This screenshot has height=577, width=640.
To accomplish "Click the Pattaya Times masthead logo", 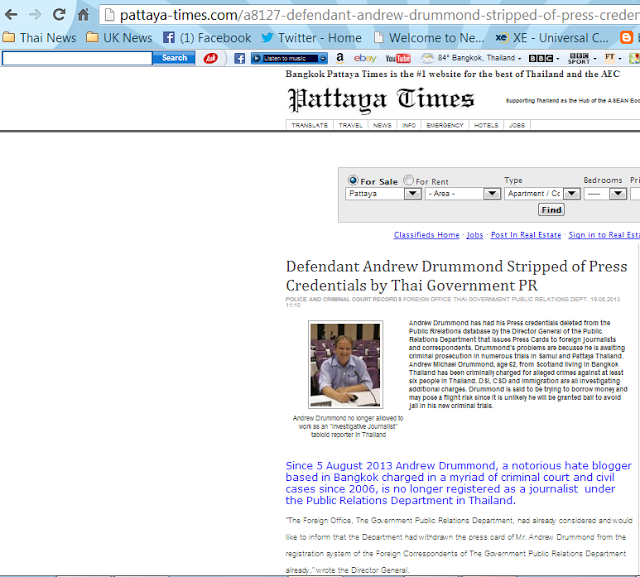I will pos(381,99).
